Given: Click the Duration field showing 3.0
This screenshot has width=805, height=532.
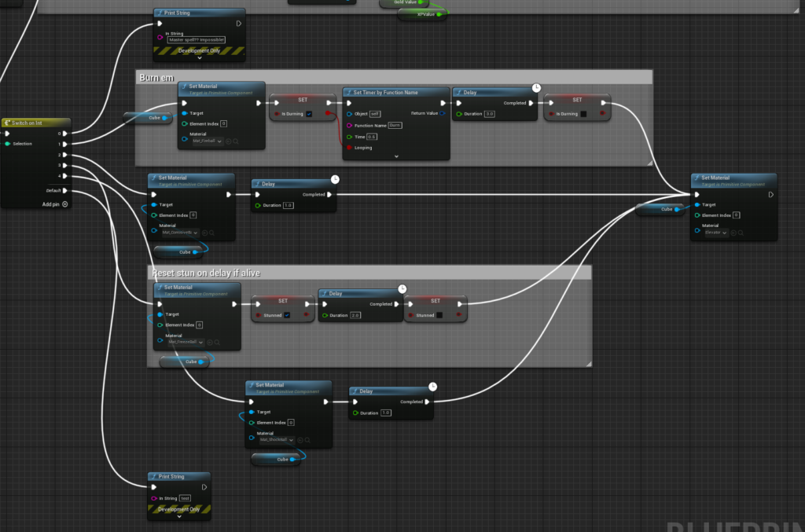Looking at the screenshot, I should click(x=490, y=114).
